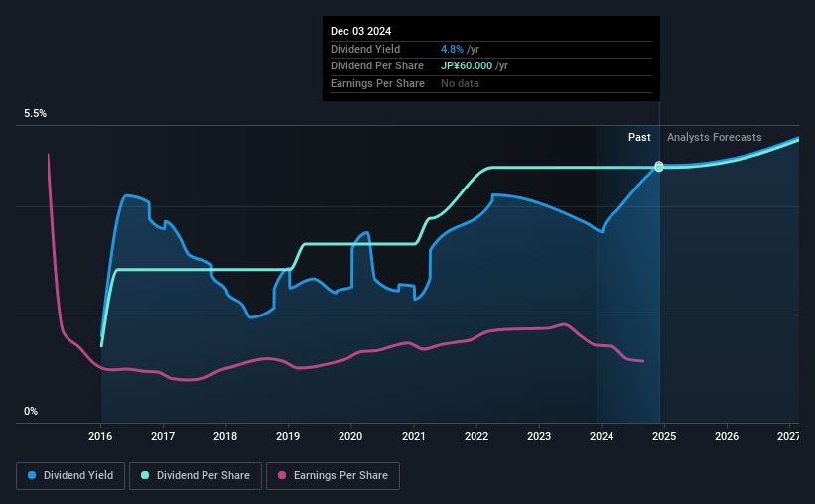The image size is (815, 504).
Task: Click the Analysts Forecasts label
Action: point(715,138)
